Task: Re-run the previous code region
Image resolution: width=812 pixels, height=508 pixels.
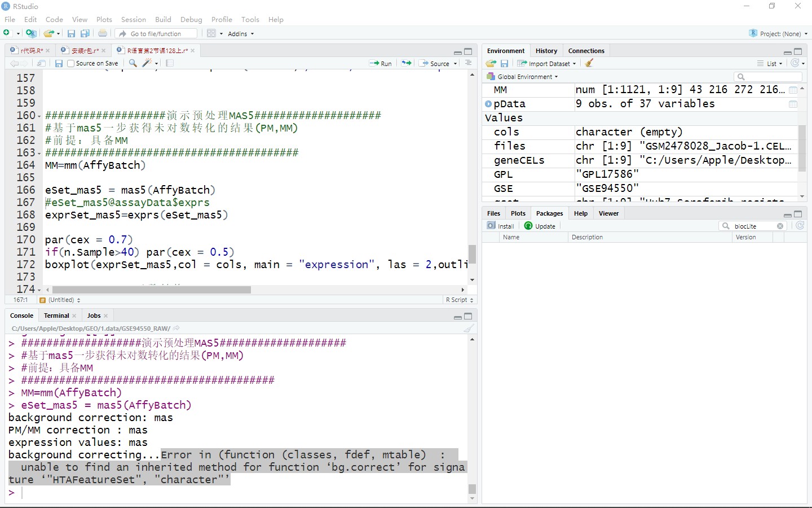Action: point(407,63)
